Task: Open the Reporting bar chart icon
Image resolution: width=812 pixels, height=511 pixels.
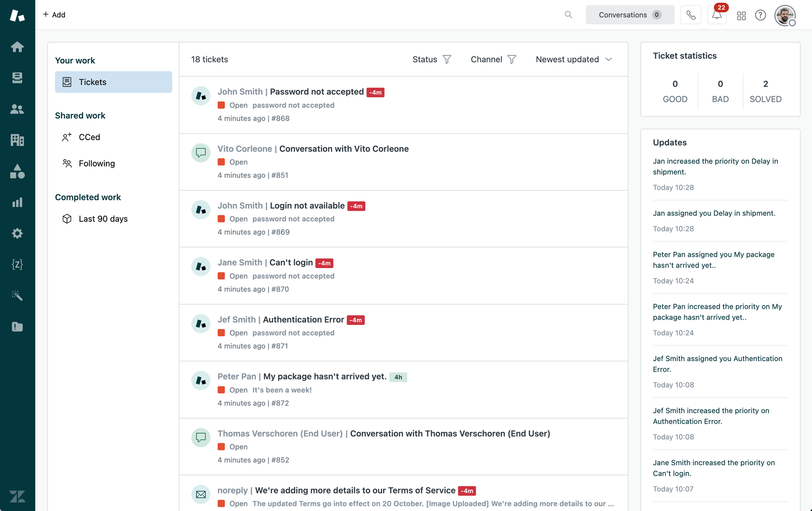Action: point(17,202)
